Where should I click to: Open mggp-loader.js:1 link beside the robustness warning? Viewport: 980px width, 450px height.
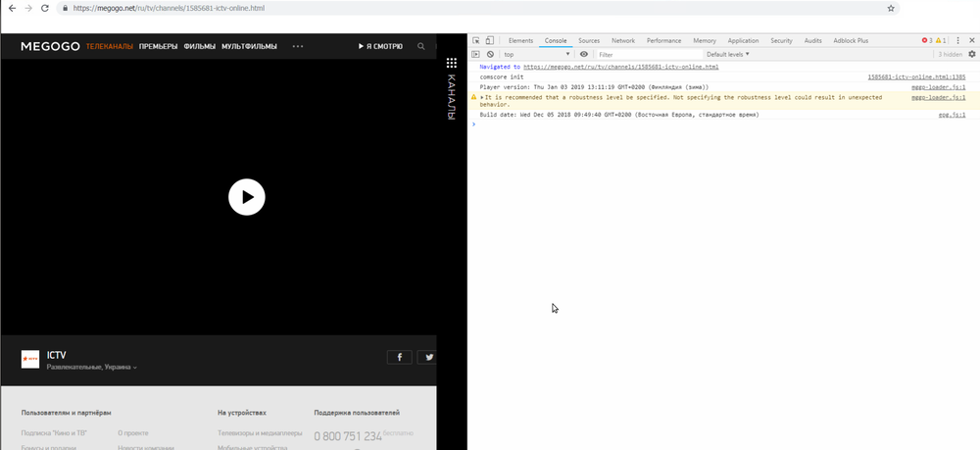(x=938, y=97)
